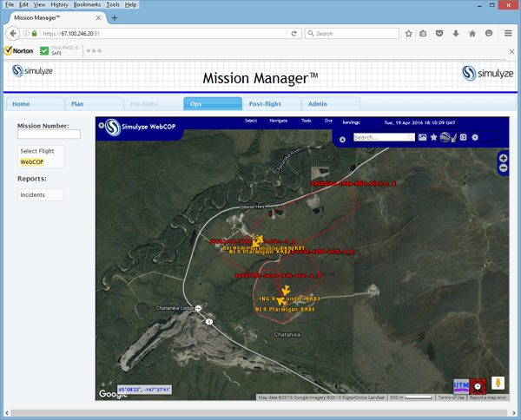Click the browser URL address bar
The image size is (521, 420).
tap(164, 34)
